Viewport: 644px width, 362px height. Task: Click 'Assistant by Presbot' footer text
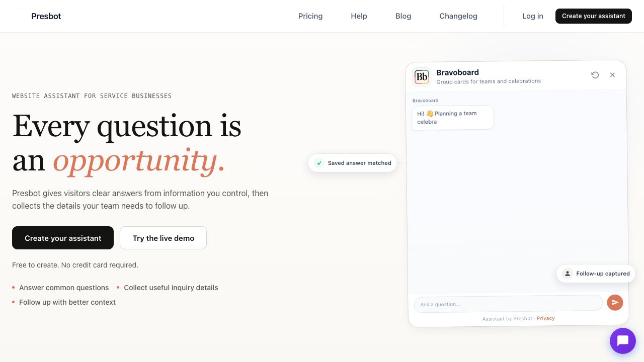pyautogui.click(x=507, y=318)
